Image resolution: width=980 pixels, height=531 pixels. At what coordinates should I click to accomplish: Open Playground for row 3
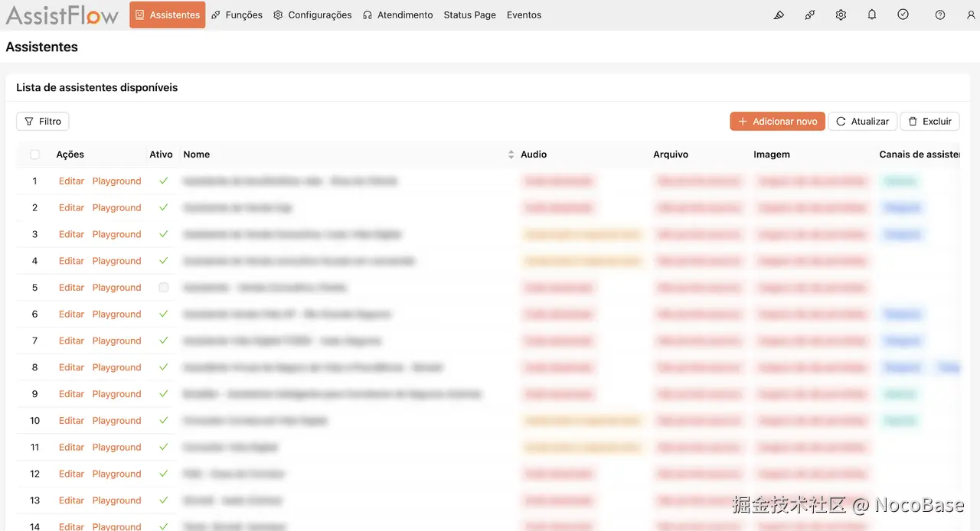pos(116,234)
